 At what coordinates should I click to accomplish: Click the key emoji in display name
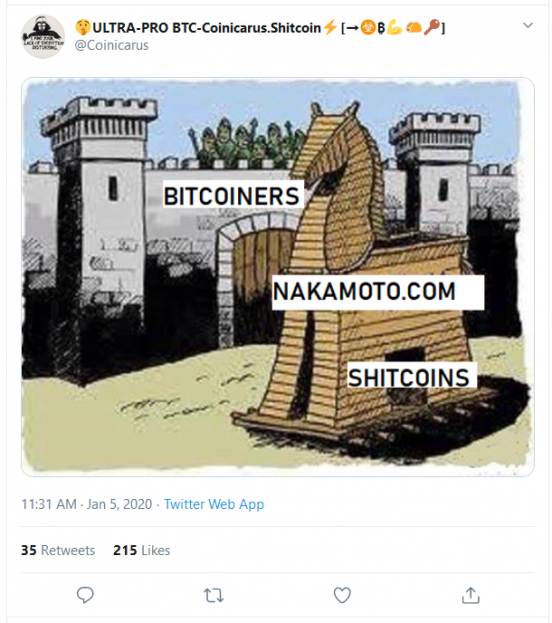pyautogui.click(x=432, y=27)
